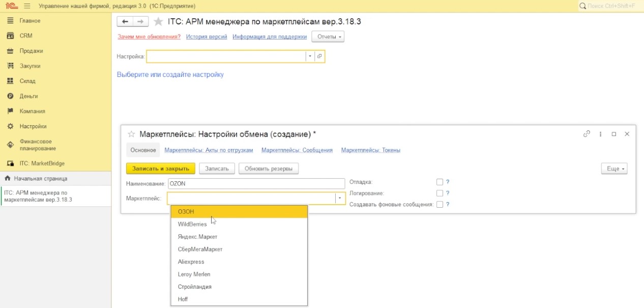Expand the Настройка field dropdown arrow

pos(310,57)
